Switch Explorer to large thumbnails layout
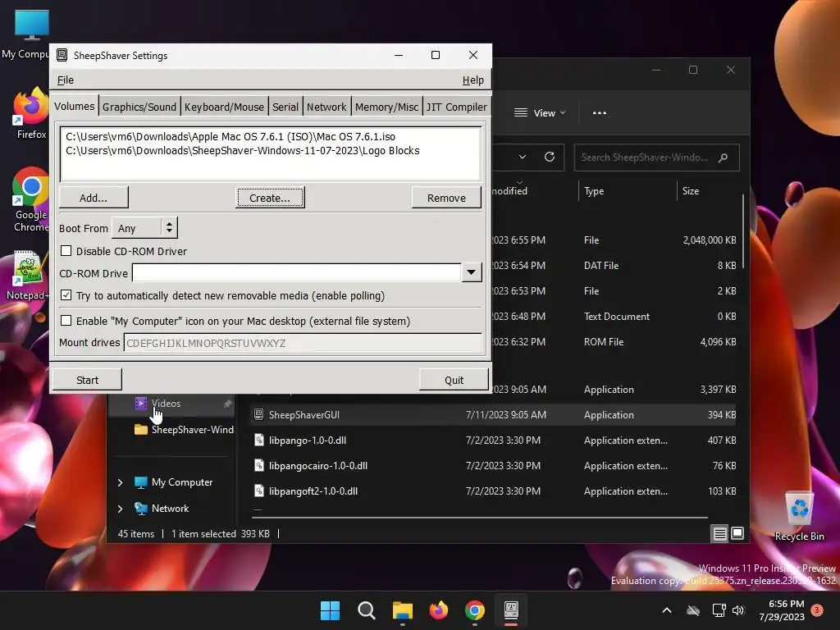The height and width of the screenshot is (630, 840). point(737,533)
